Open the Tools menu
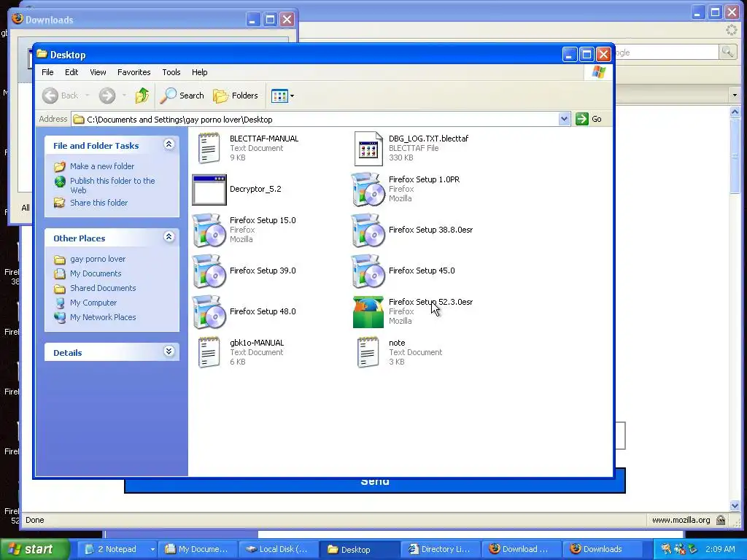The width and height of the screenshot is (747, 560). 171,72
